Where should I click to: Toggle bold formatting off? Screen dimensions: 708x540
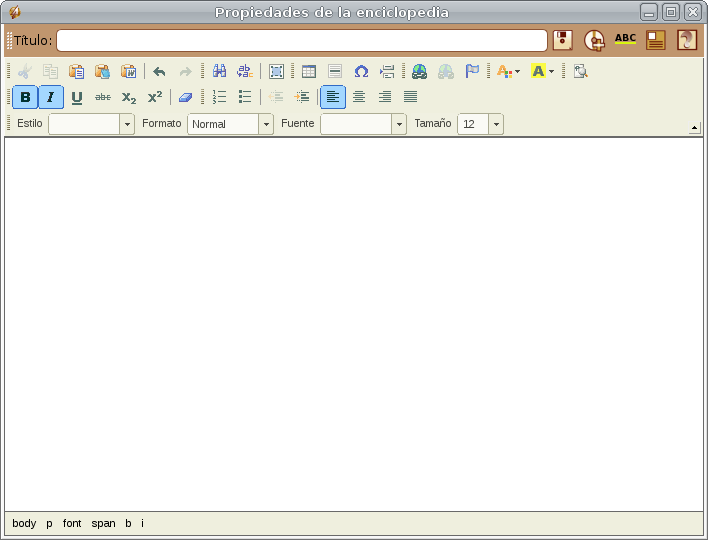pyautogui.click(x=25, y=97)
